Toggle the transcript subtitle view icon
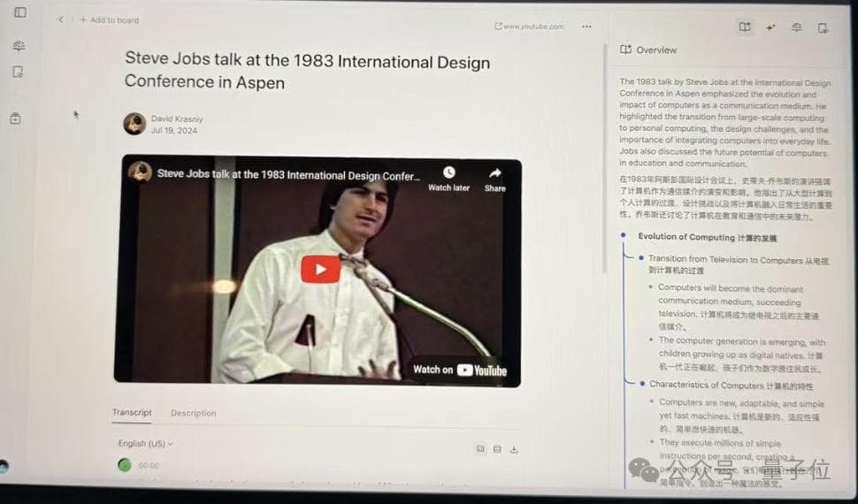This screenshot has height=504, width=858. (x=480, y=449)
